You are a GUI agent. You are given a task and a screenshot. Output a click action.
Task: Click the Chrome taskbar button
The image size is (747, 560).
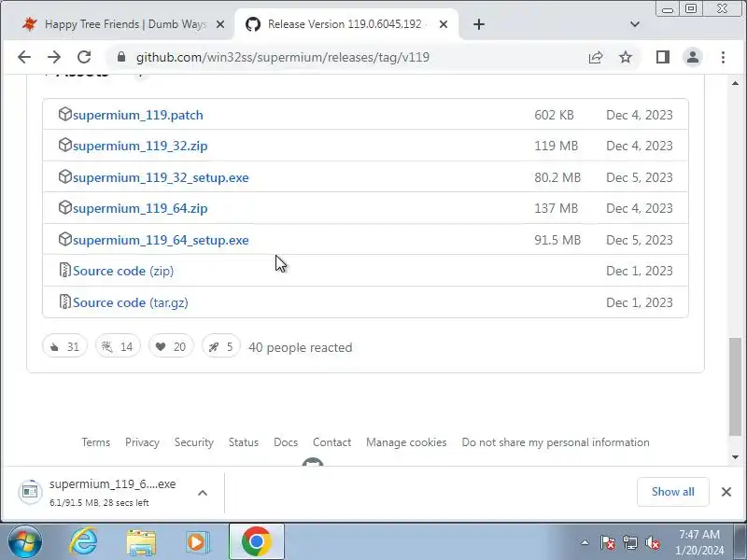256,542
